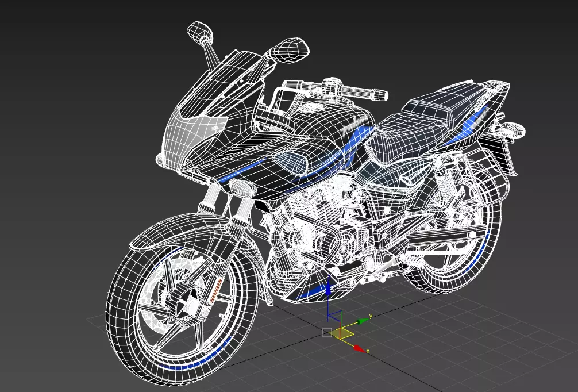Select the orange fork reflector
578x392 pixels.
coord(215,291)
